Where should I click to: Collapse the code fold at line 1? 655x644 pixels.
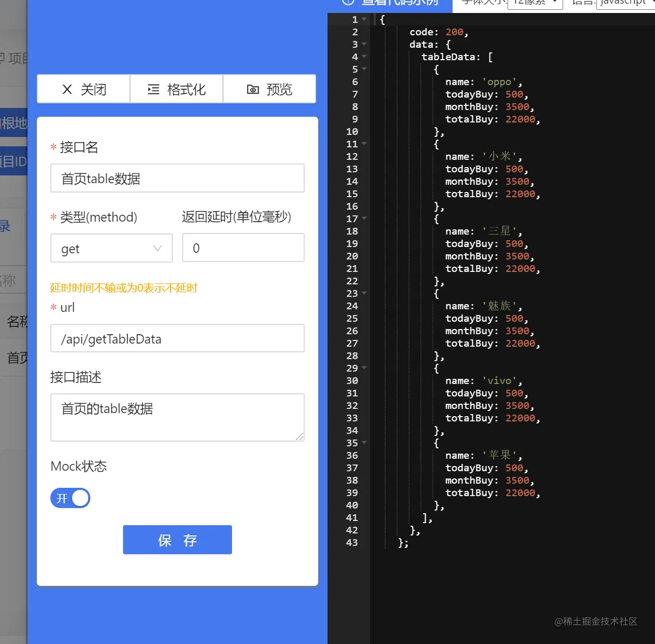coord(364,19)
